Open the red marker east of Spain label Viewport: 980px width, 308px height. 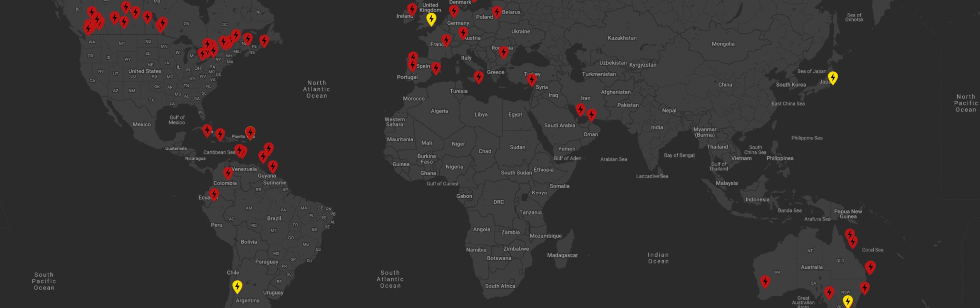(x=436, y=68)
